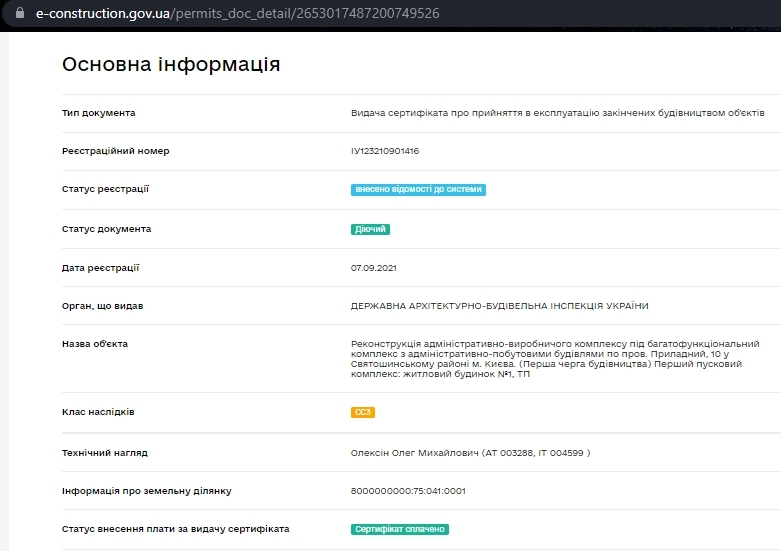This screenshot has width=781, height=551.
Task: Click the 'Тип документа' label
Action: click(99, 113)
